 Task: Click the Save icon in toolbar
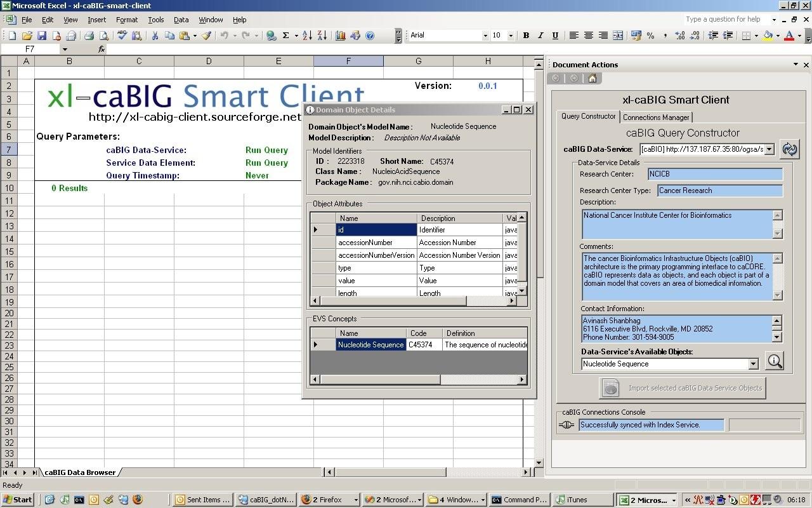[42, 36]
